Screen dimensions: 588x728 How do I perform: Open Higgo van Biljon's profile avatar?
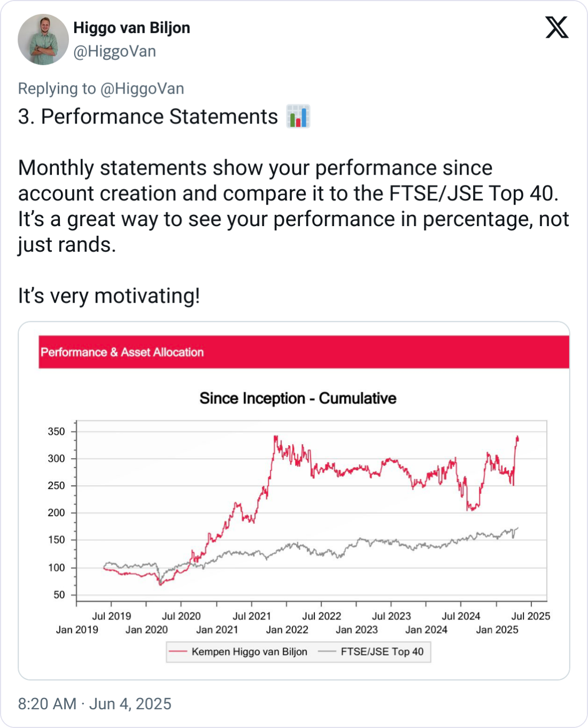click(x=43, y=40)
